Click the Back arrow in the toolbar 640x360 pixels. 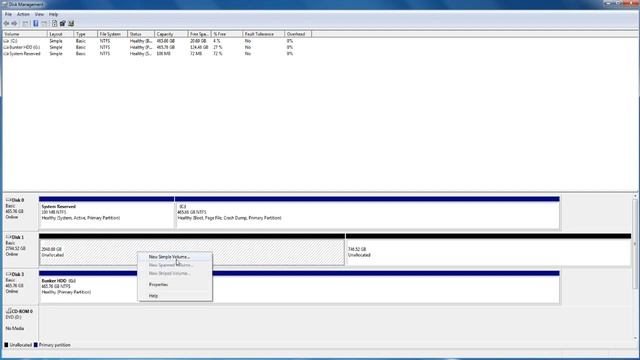coord(6,24)
